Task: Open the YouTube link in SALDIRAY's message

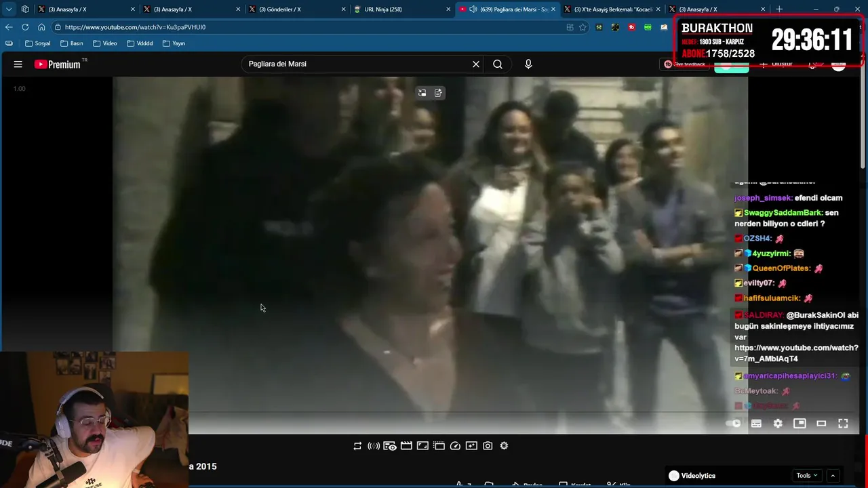Action: (x=796, y=353)
